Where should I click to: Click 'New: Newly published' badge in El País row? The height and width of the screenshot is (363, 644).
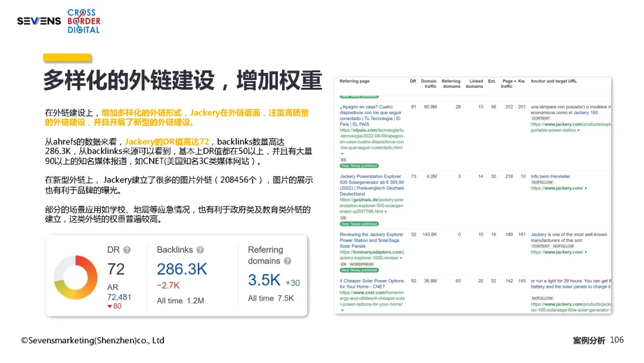[x=359, y=165]
